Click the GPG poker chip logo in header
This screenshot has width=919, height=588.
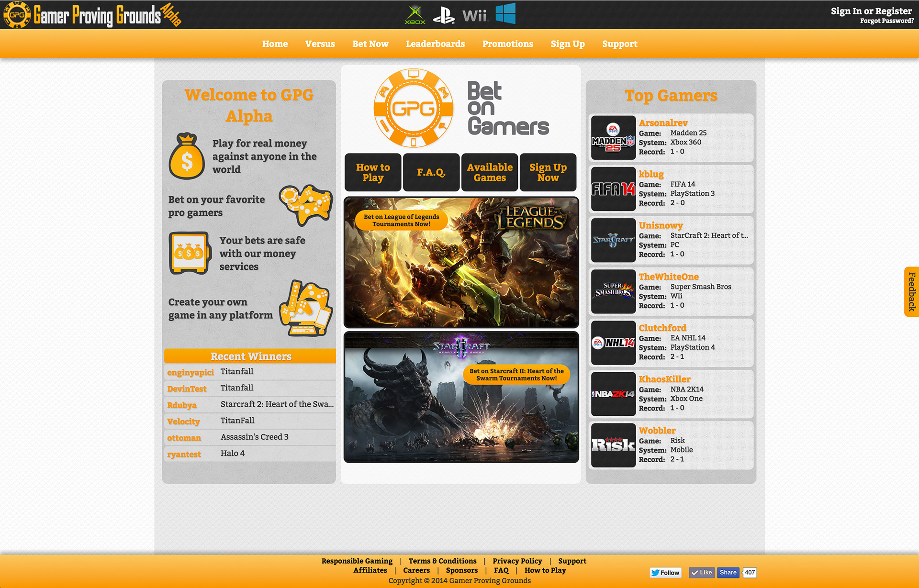pyautogui.click(x=17, y=14)
